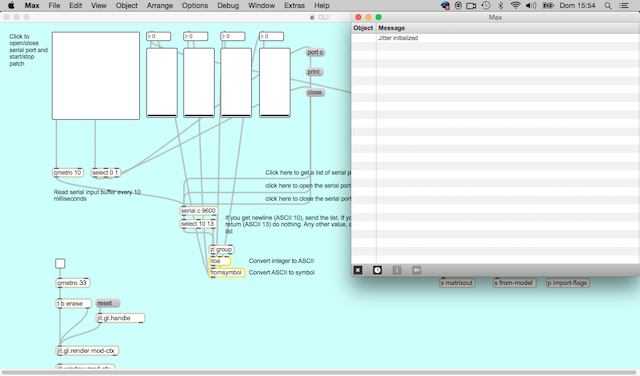Image resolution: width=640 pixels, height=376 pixels.
Task: Click the grayed inspector 'i' icon in Max window
Action: pos(397,270)
